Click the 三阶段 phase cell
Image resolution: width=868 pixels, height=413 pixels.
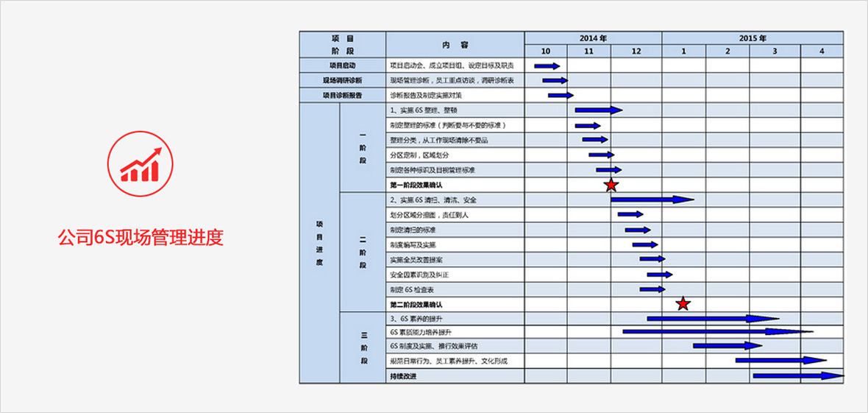click(x=362, y=347)
